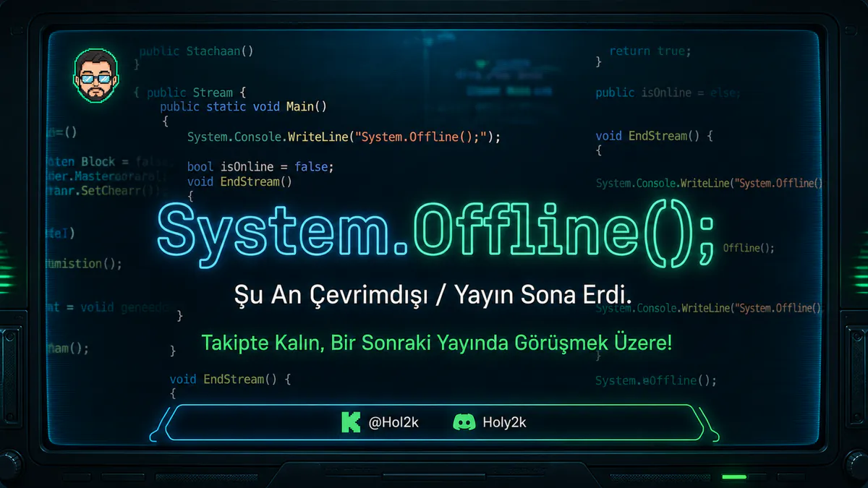Click the Holy2k Discord username
Image resolution: width=868 pixels, height=488 pixels.
[x=504, y=422]
